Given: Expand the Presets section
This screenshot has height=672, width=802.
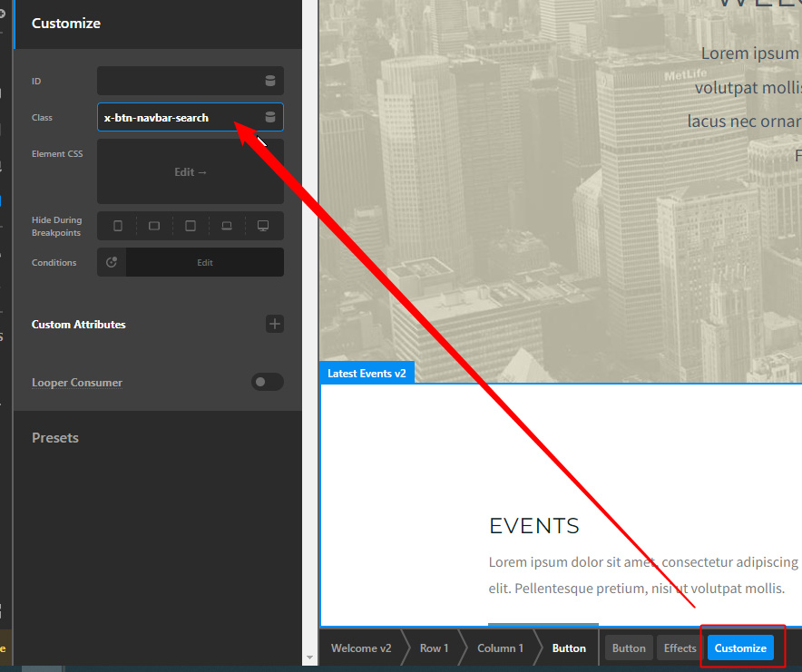Looking at the screenshot, I should click(55, 437).
